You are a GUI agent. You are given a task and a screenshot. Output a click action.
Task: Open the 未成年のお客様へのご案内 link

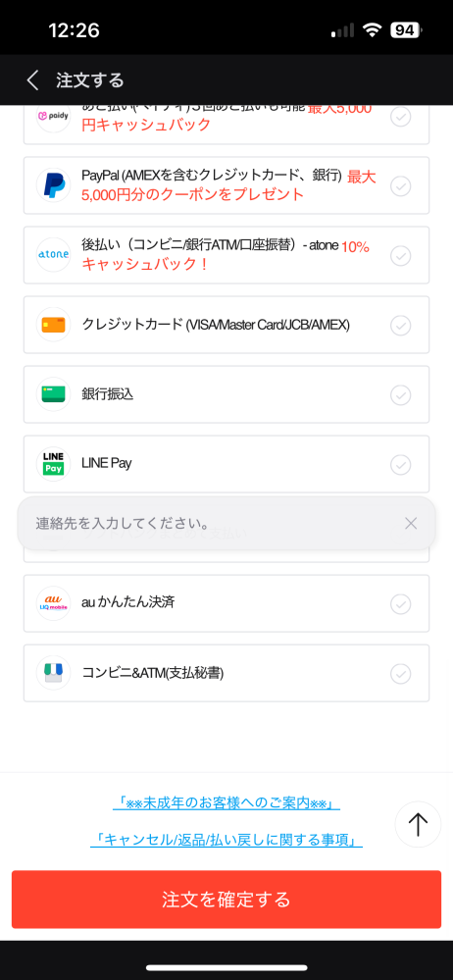pos(226,802)
